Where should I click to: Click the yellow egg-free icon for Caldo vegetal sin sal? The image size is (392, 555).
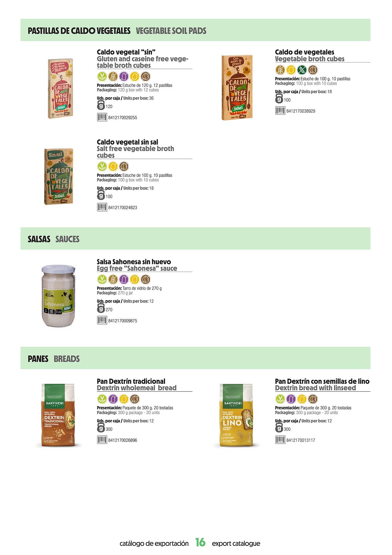113,166
